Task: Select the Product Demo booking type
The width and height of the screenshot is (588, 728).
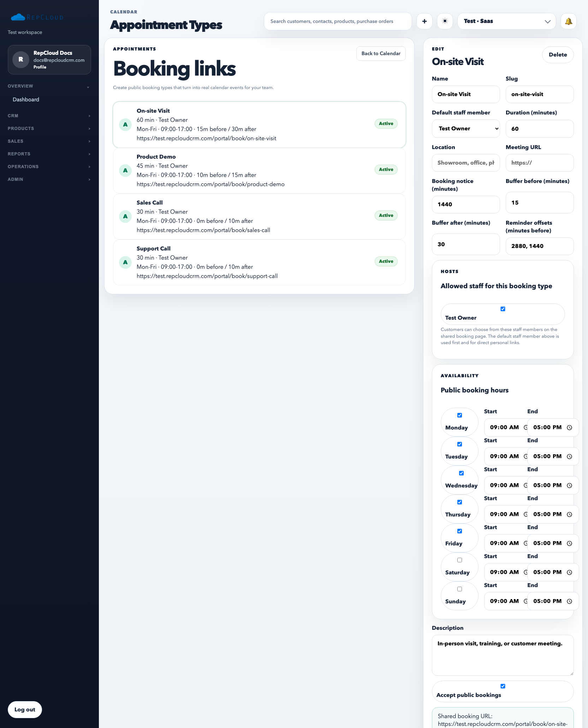Action: (x=259, y=171)
